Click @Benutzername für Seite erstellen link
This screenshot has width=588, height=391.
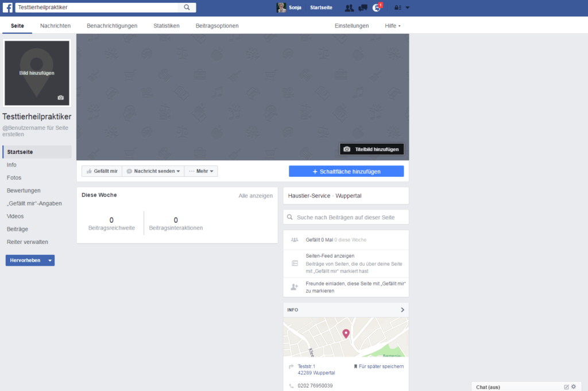click(35, 131)
